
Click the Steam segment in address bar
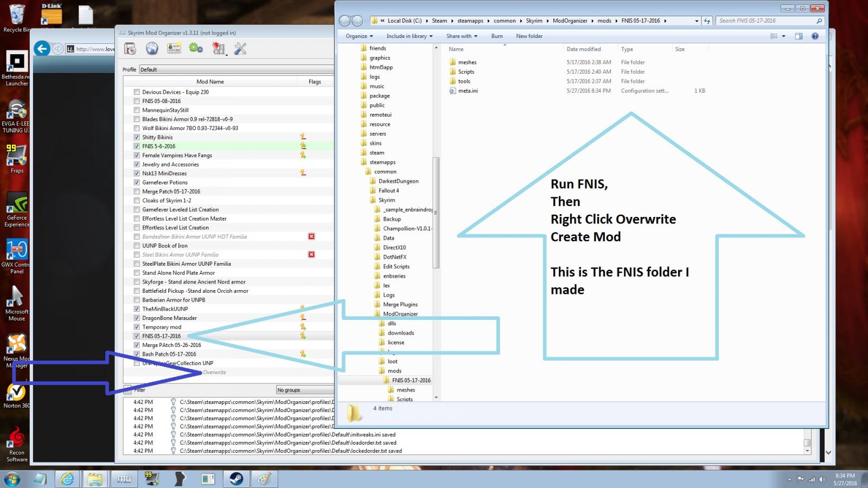(x=439, y=21)
